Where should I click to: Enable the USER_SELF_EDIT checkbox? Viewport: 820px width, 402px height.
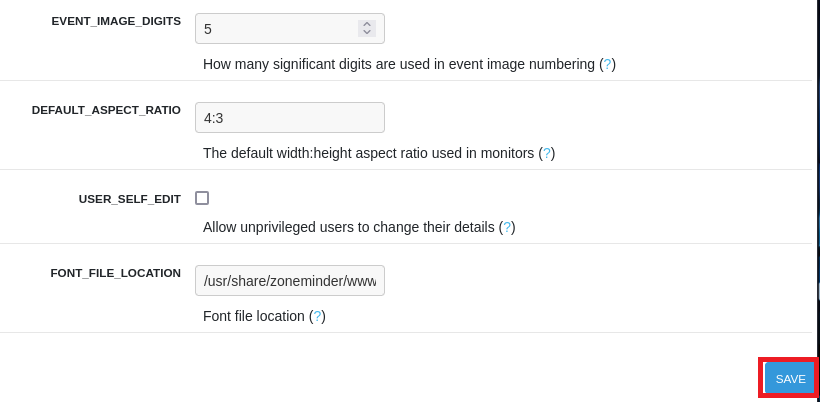[202, 198]
